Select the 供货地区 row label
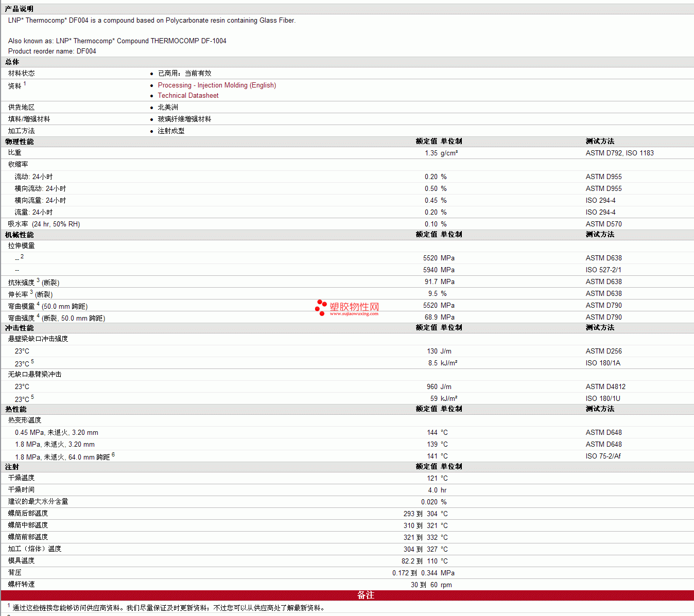694x616 pixels. pyautogui.click(x=22, y=108)
